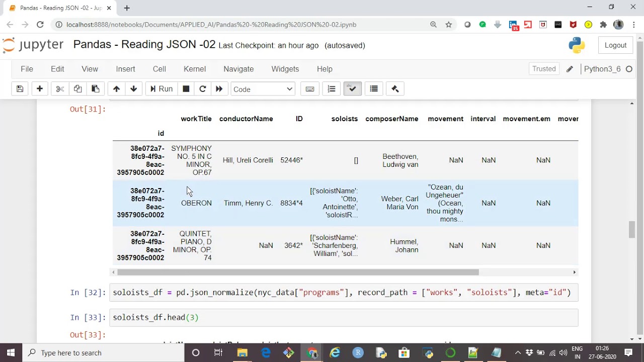Save the notebook with the floppy disk icon
644x362 pixels.
click(20, 89)
